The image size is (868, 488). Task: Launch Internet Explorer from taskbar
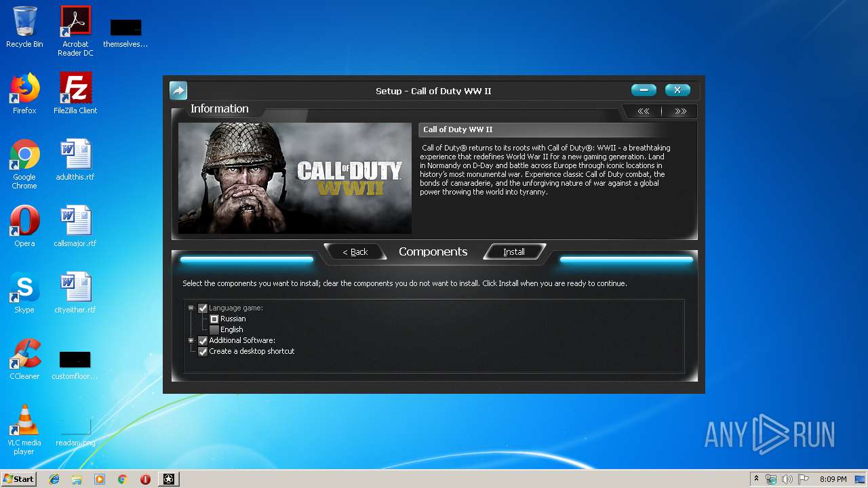54,479
